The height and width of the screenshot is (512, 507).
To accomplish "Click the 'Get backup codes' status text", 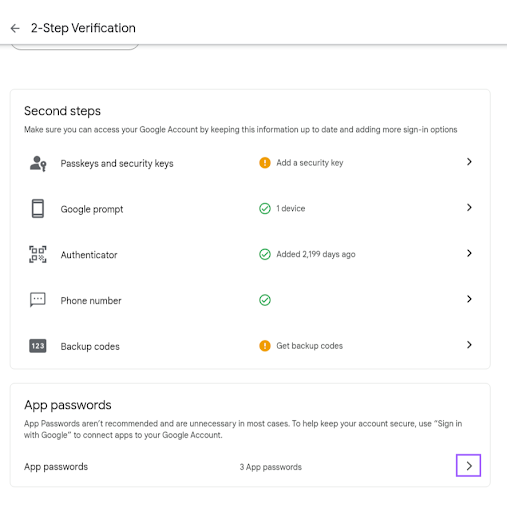I will (309, 346).
